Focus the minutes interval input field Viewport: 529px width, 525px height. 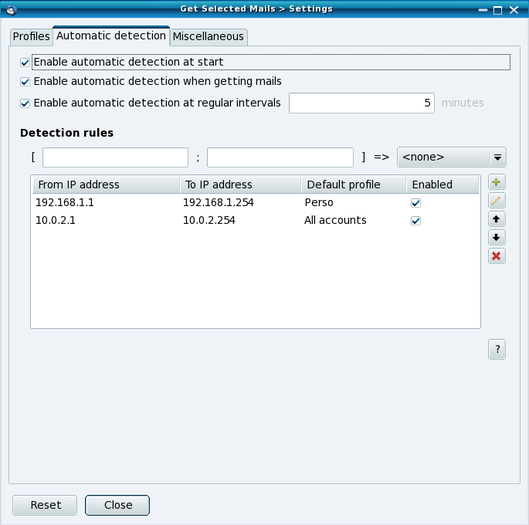click(362, 103)
